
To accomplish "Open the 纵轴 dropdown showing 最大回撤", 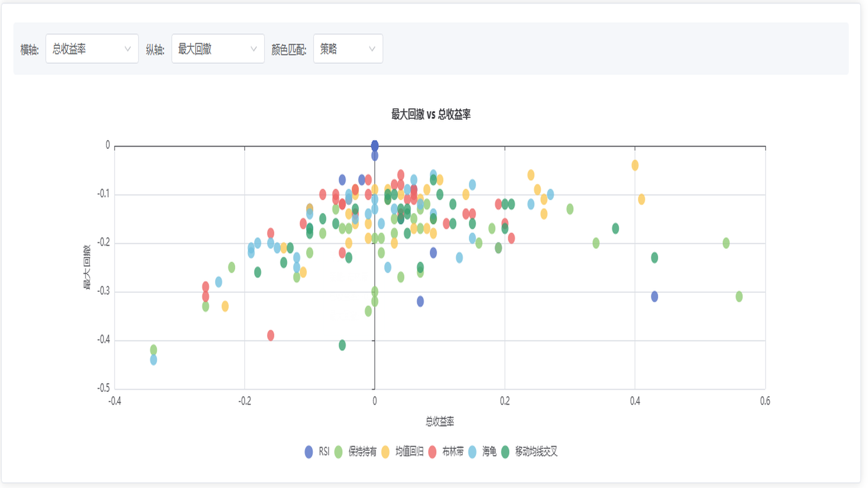I will 218,49.
